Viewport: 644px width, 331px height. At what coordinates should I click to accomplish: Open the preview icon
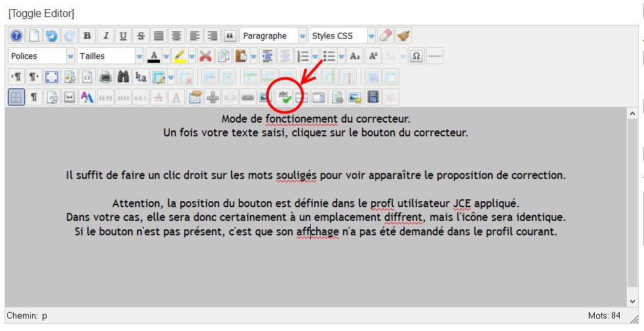point(70,77)
